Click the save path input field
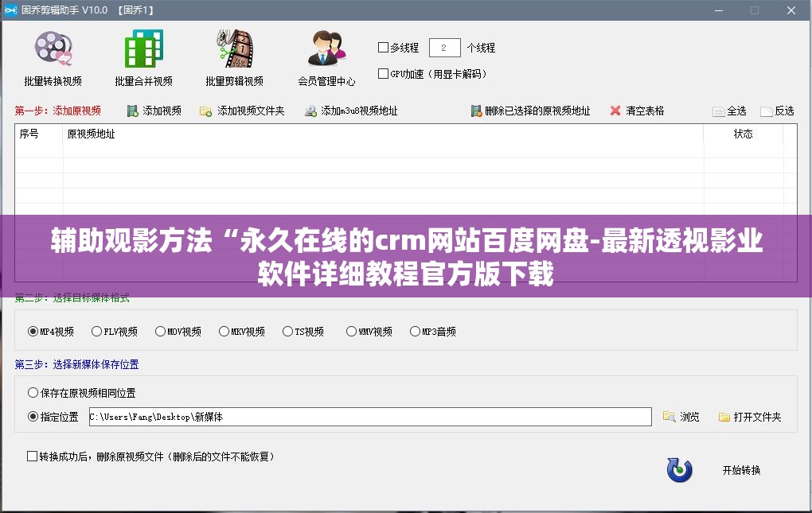This screenshot has width=812, height=513. point(370,417)
